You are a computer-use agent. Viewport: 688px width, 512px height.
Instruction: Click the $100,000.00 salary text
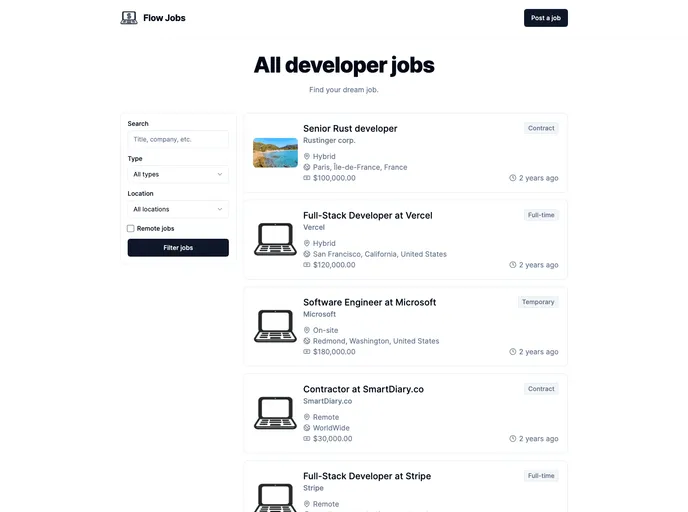point(334,178)
